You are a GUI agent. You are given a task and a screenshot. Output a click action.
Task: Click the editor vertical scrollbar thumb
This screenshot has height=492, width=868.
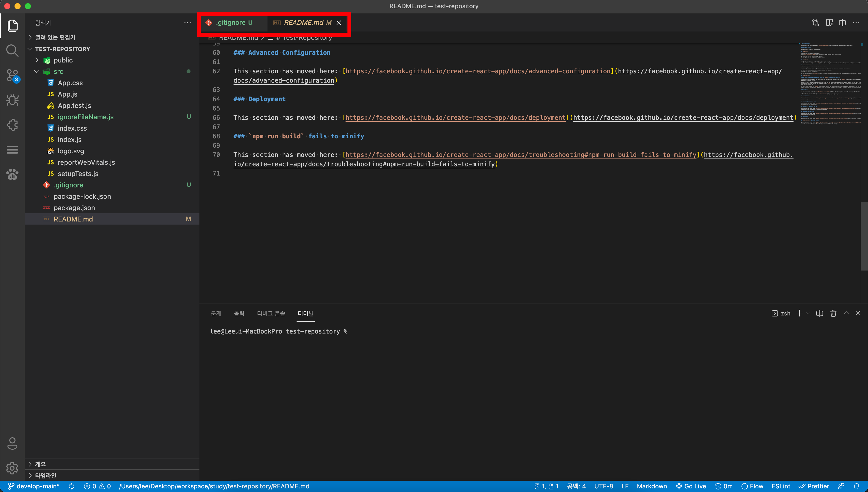coord(864,236)
